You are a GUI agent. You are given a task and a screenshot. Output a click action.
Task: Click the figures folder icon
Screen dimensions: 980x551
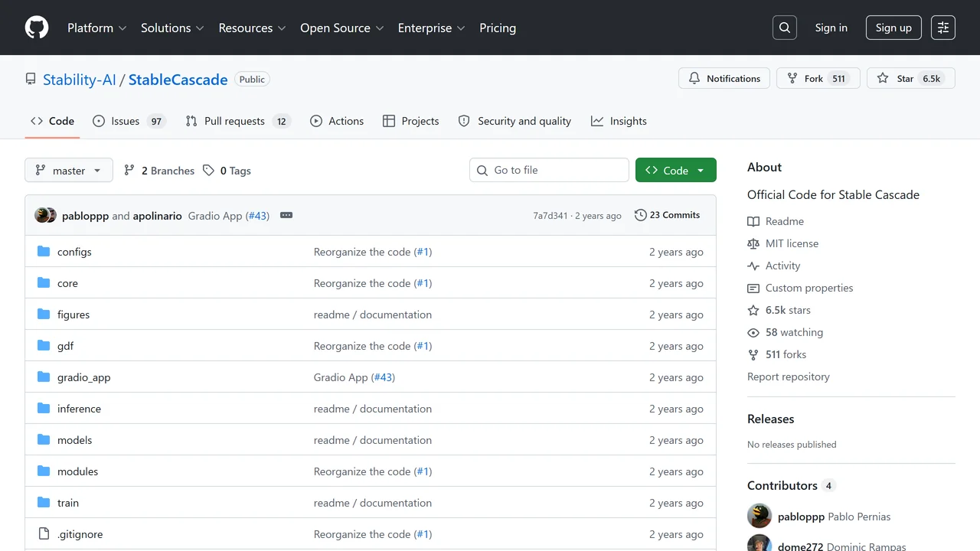point(44,315)
